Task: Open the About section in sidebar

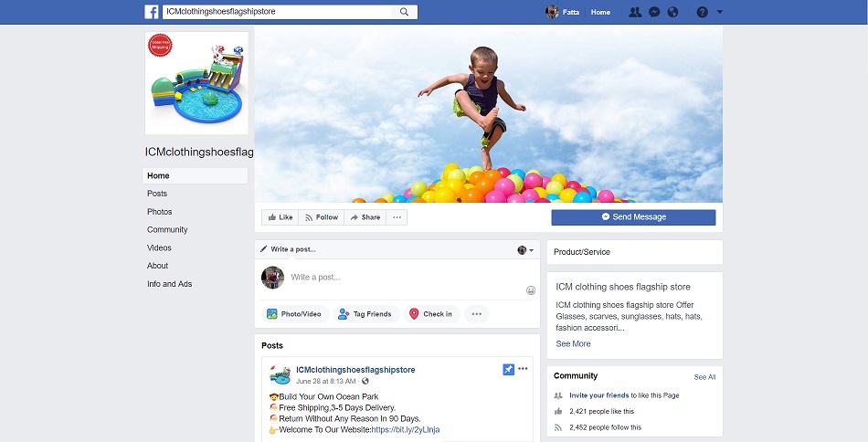Action: pyautogui.click(x=157, y=266)
